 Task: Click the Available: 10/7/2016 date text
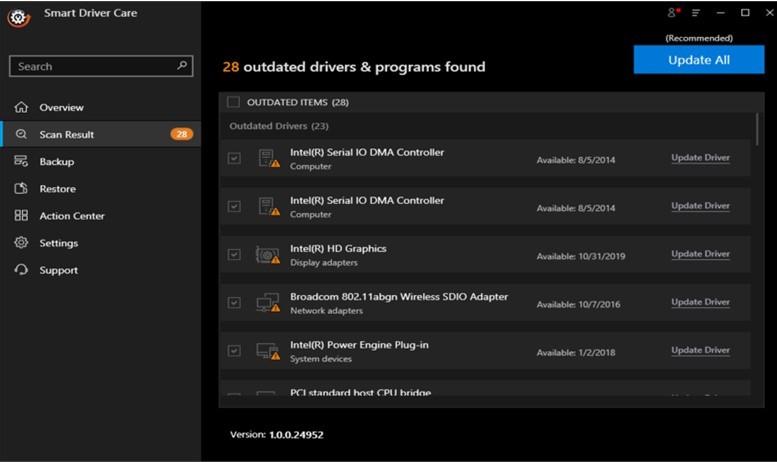(578, 304)
